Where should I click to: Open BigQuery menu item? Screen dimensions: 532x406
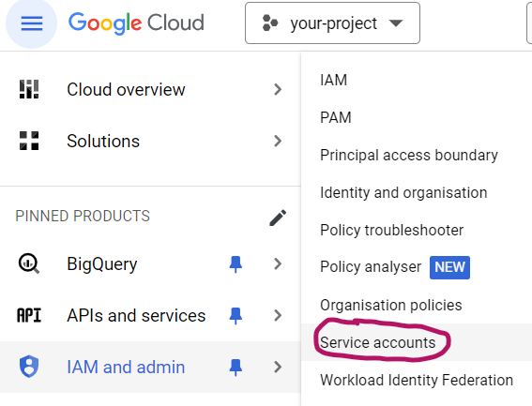(150, 263)
